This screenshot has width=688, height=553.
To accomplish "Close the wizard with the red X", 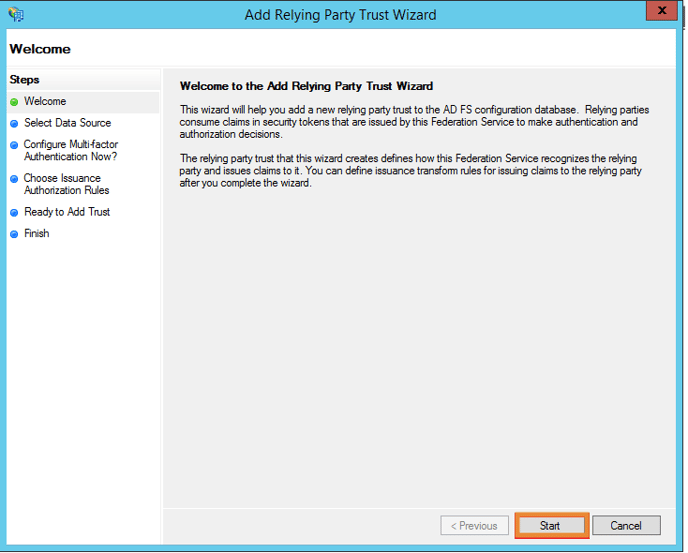I will [x=659, y=12].
